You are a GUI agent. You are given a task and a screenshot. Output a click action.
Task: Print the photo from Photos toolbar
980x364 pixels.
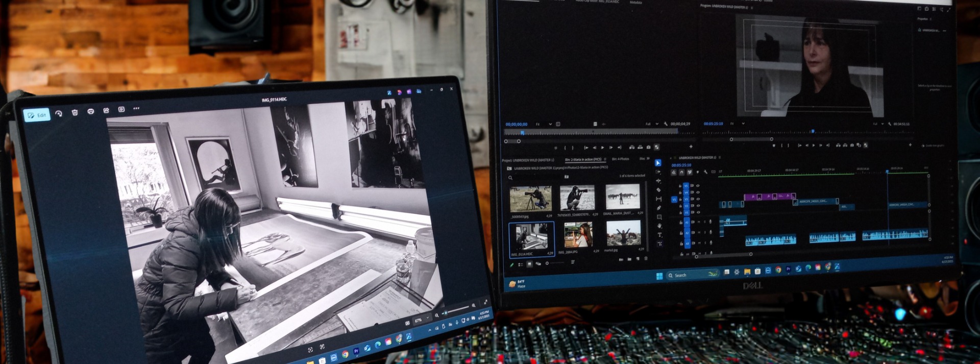point(90,111)
